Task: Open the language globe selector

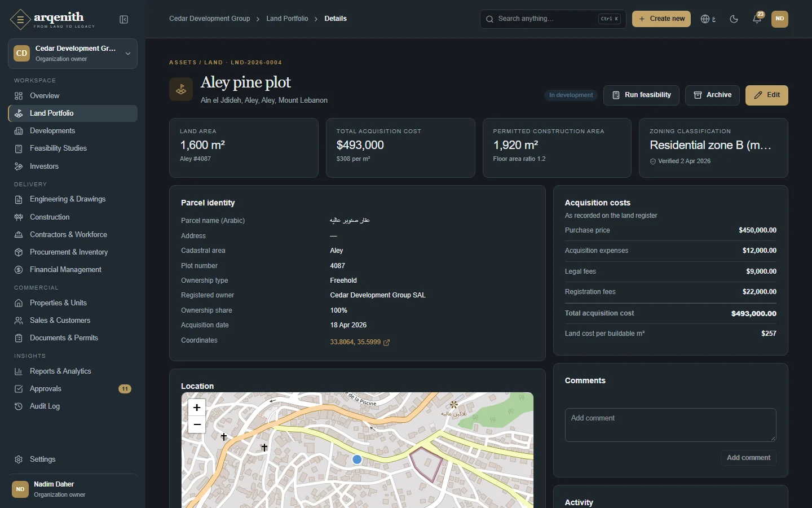Action: [x=708, y=19]
